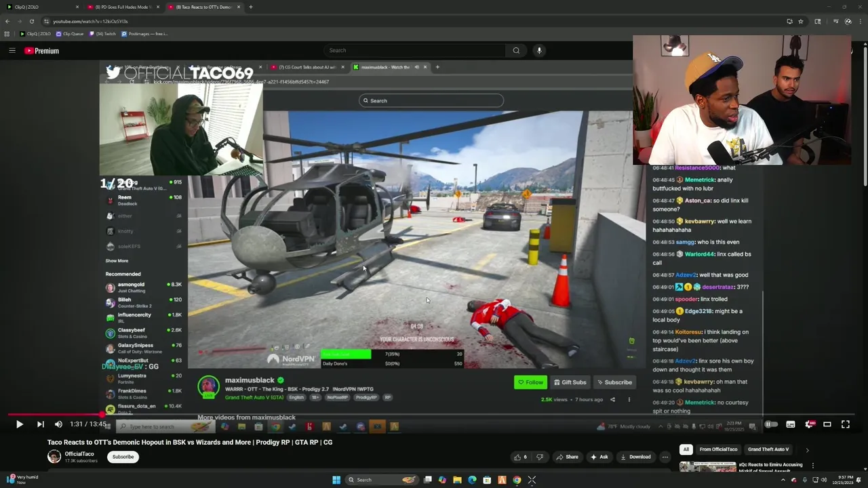Open the YouTube hamburger guide menu
Image resolution: width=868 pixels, height=488 pixels.
[12, 50]
